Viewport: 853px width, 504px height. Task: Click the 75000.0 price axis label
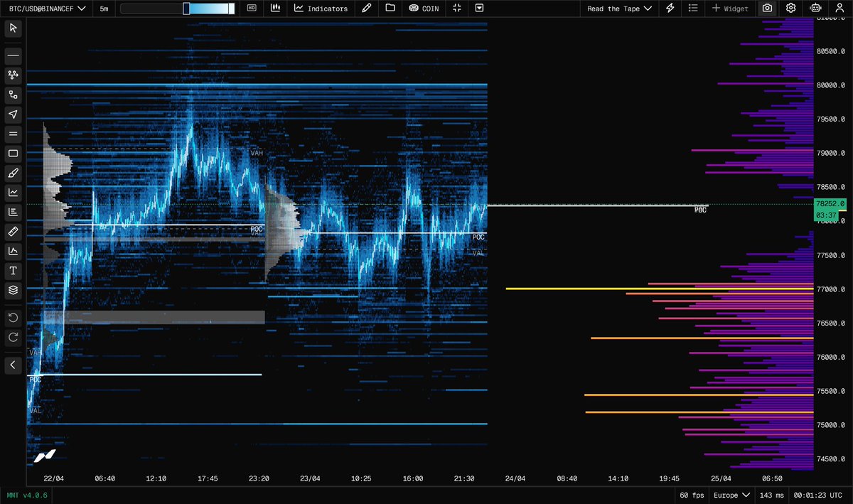(x=831, y=425)
